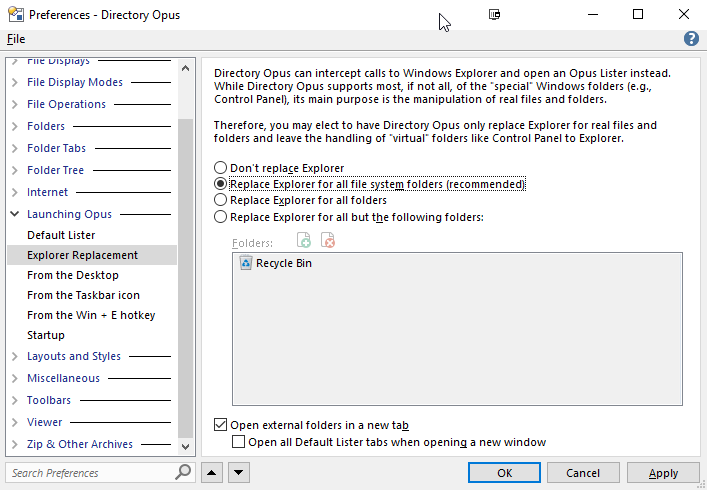This screenshot has width=707, height=490.
Task: Open From the Win + E hotkey page
Action: pos(92,315)
